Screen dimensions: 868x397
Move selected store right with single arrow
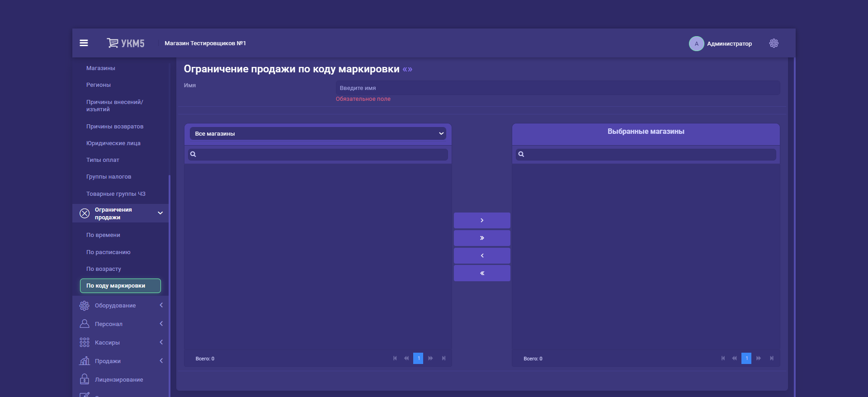(482, 220)
